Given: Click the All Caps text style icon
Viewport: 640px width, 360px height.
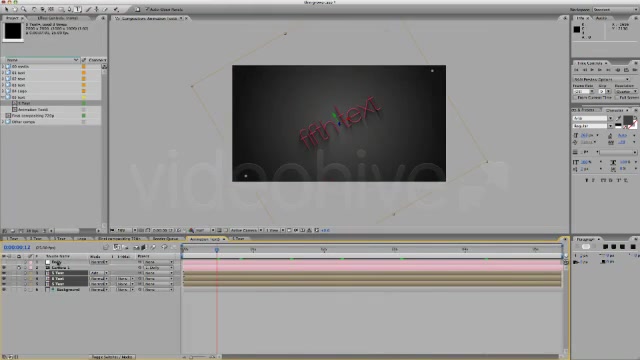Looking at the screenshot, I should click(x=603, y=180).
